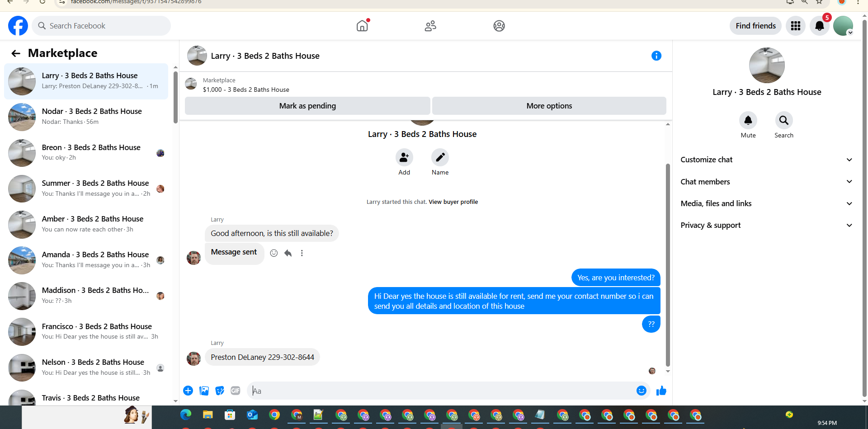Open more options for 'Message sent' message
The image size is (868, 429).
click(x=302, y=253)
